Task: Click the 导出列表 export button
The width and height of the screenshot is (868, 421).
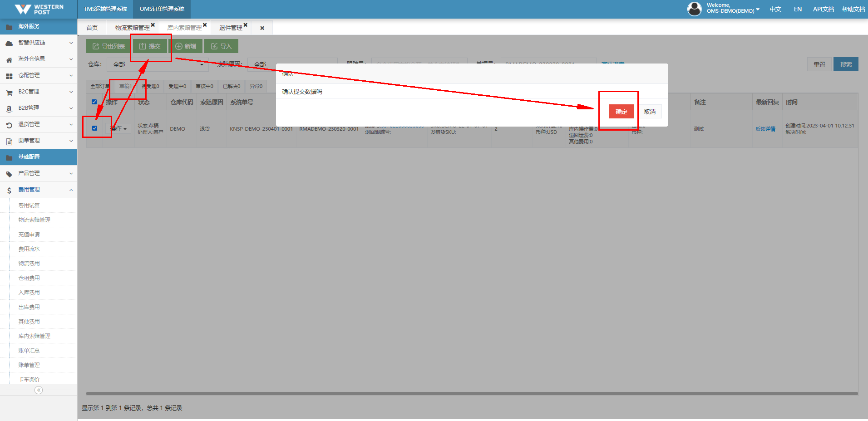Action: click(x=108, y=46)
